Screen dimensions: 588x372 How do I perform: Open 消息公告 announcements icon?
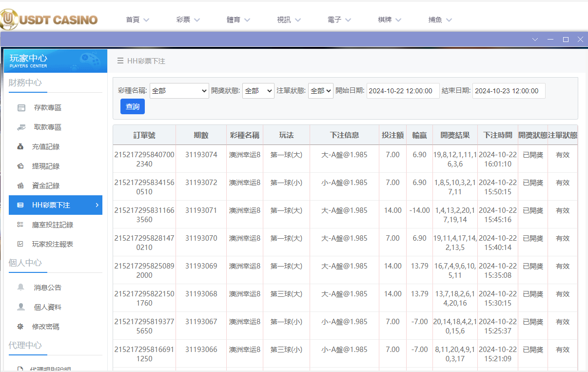click(21, 287)
